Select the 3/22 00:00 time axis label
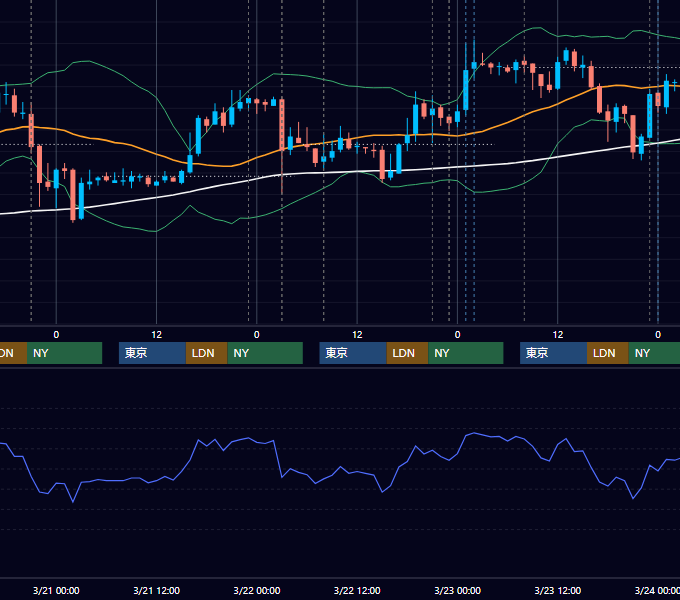Viewport: 680px width, 600px height. [257, 590]
